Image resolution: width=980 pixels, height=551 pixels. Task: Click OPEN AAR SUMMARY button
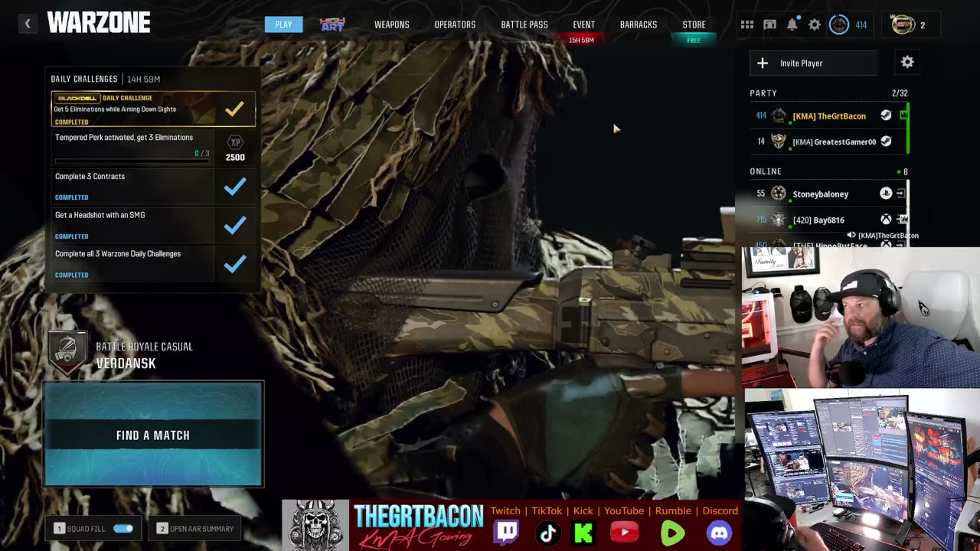click(x=195, y=529)
